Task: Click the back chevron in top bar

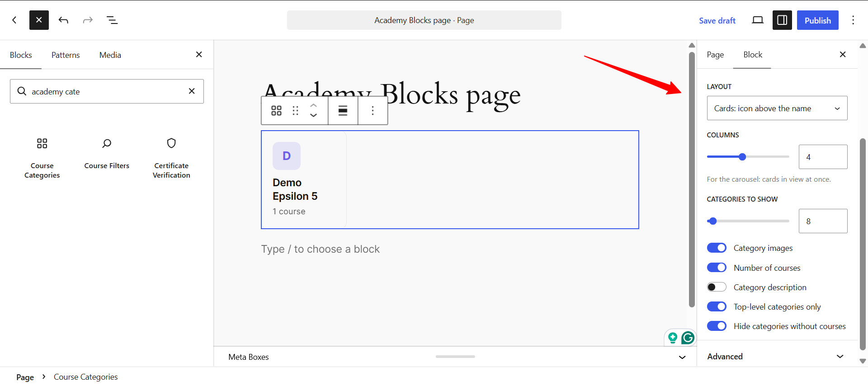Action: pos(14,20)
